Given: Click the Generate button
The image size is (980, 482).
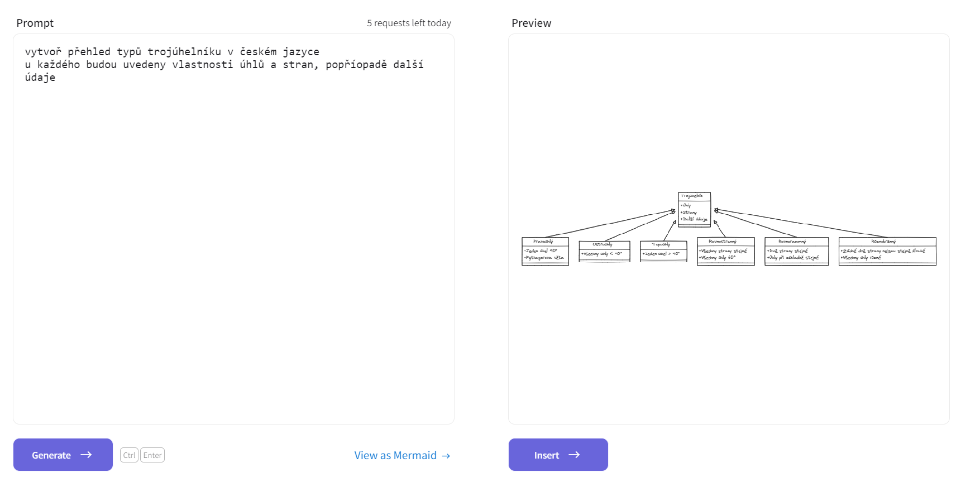Looking at the screenshot, I should (63, 455).
